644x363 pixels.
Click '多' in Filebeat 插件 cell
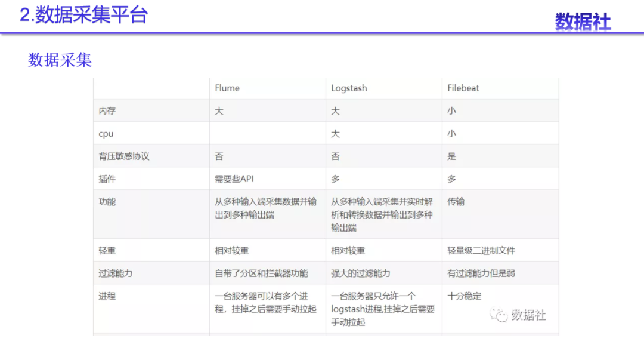[451, 179]
